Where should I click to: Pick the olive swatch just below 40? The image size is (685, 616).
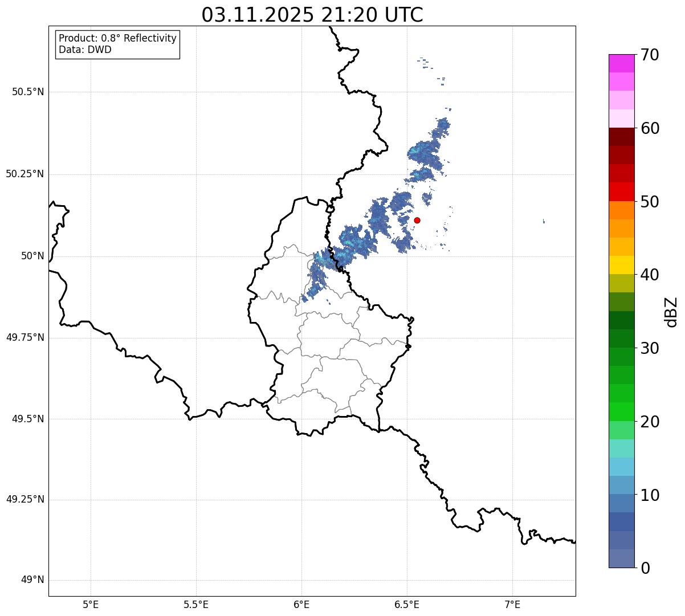(622, 283)
